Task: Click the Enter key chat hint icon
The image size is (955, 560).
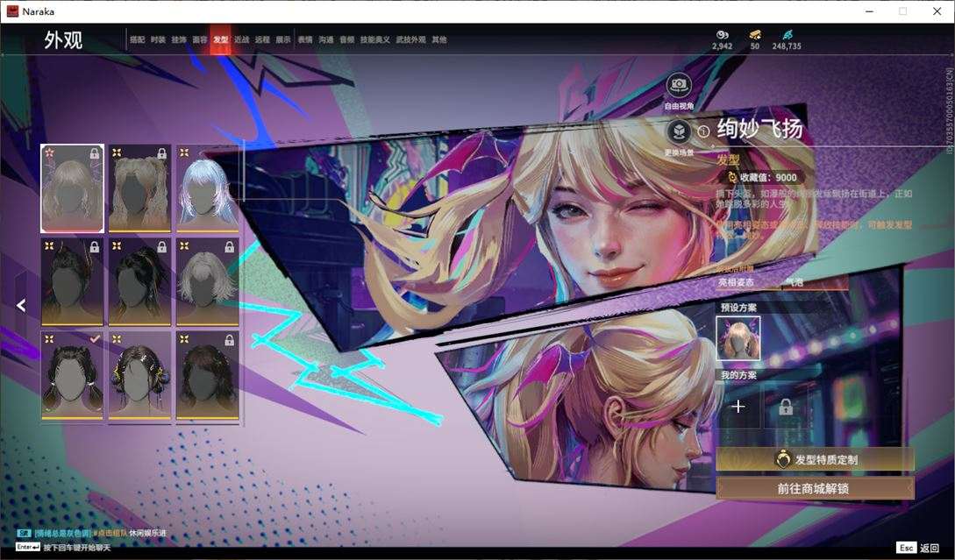Action: [28, 547]
